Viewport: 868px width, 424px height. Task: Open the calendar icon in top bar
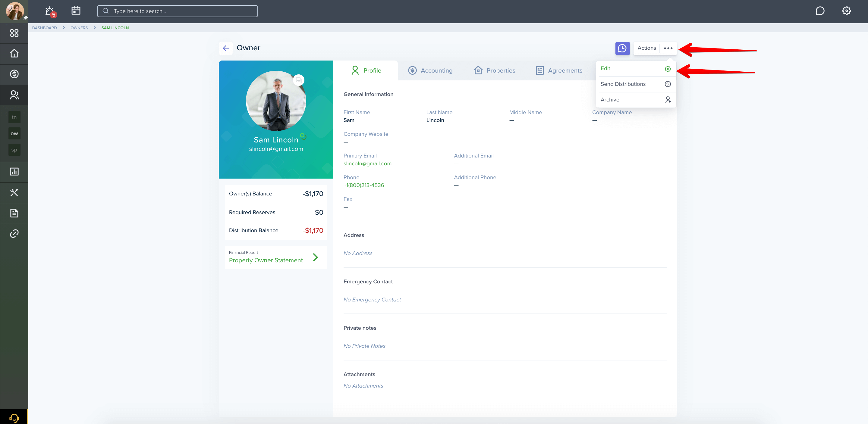click(x=76, y=11)
